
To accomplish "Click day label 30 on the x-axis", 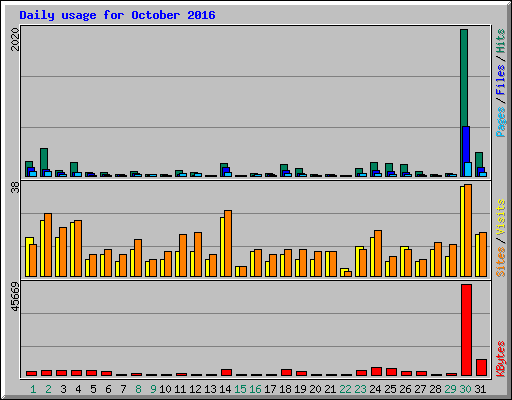I will 465,389.
